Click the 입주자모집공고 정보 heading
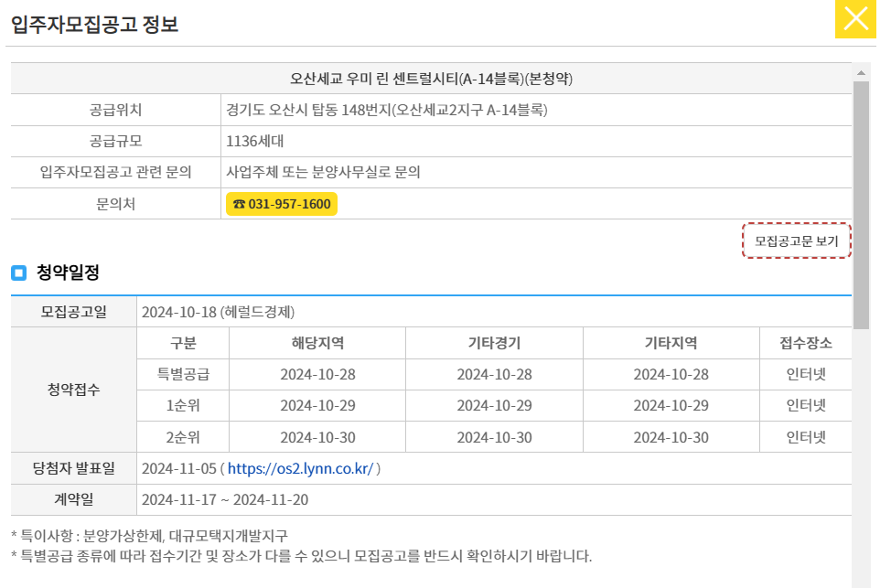This screenshot has height=588, width=891. (95, 25)
